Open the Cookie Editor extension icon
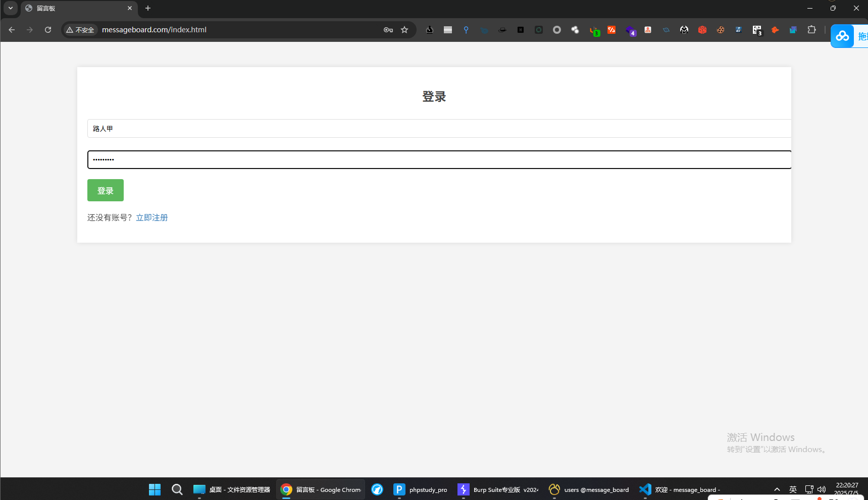 point(720,30)
